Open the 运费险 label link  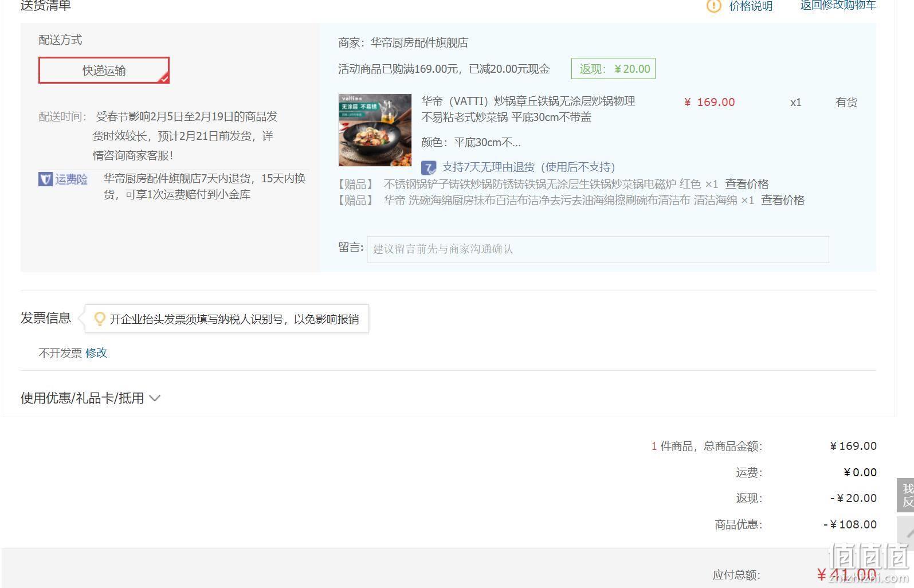[x=71, y=179]
